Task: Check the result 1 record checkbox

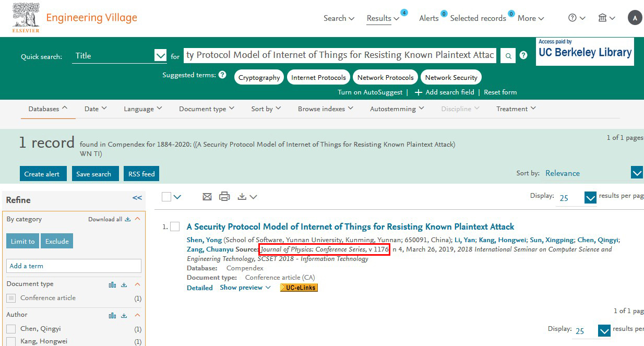Action: click(x=175, y=226)
